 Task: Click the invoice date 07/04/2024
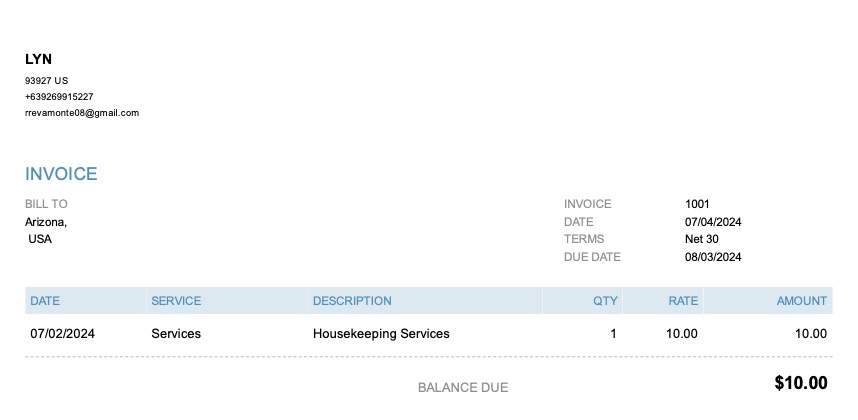click(x=713, y=222)
